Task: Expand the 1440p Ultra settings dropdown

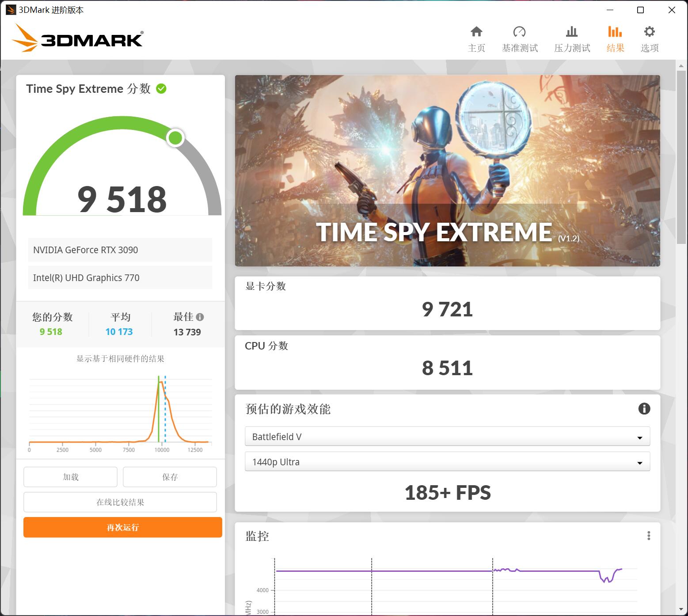Action: click(447, 462)
